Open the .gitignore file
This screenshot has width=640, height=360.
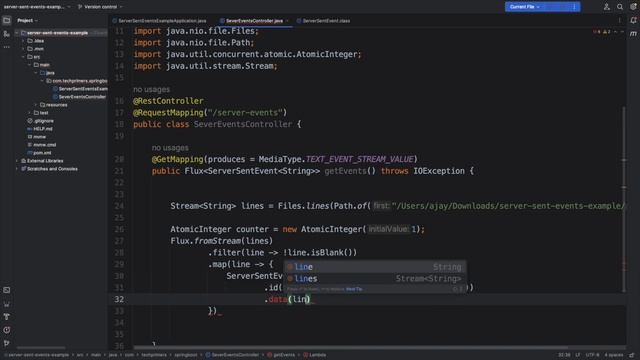[x=40, y=121]
